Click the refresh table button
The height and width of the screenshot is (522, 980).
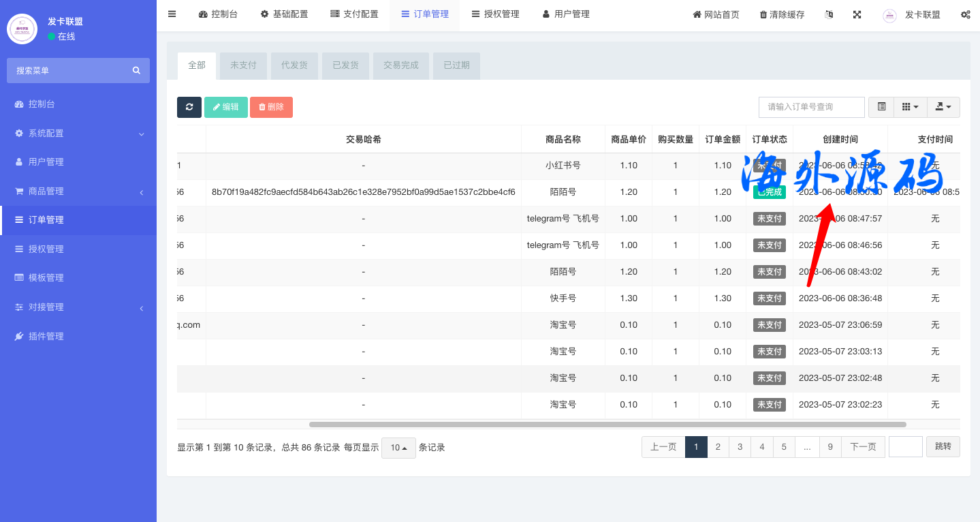(x=189, y=107)
